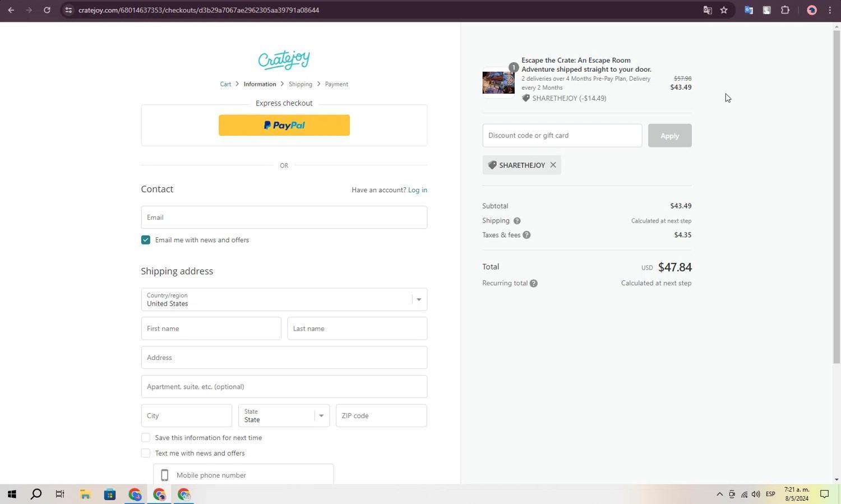
Task: Select the Payment breadcrumb step
Action: click(336, 84)
